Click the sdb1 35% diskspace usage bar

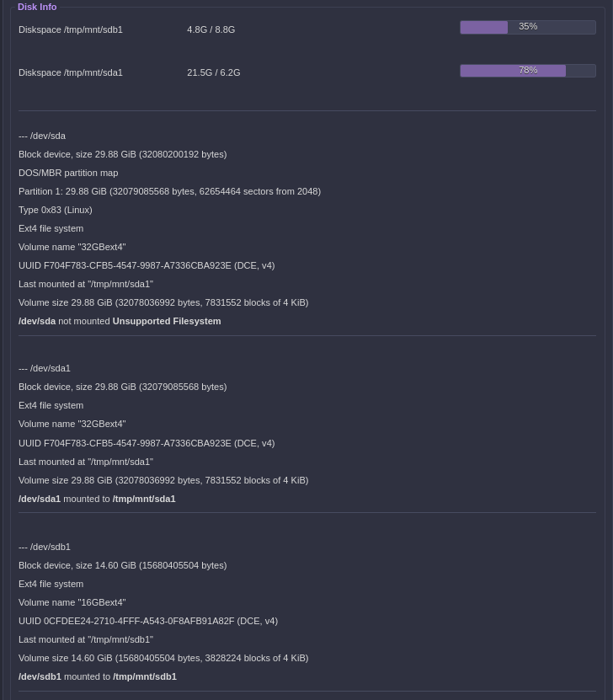point(527,27)
